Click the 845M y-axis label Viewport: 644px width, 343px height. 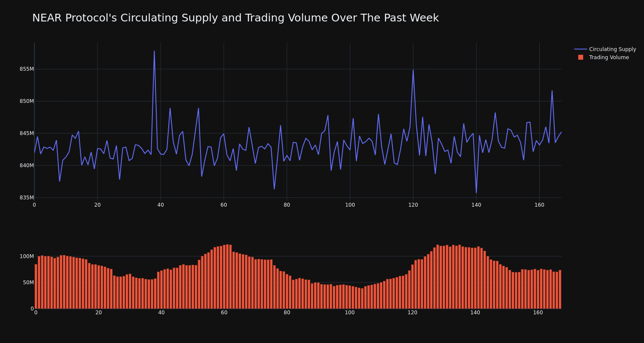[x=27, y=133]
